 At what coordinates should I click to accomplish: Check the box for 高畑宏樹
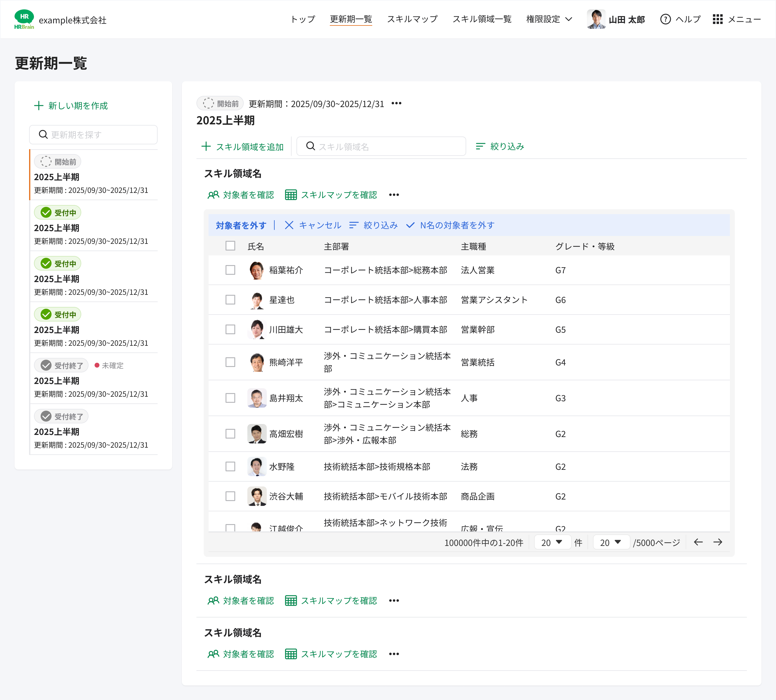tap(230, 434)
